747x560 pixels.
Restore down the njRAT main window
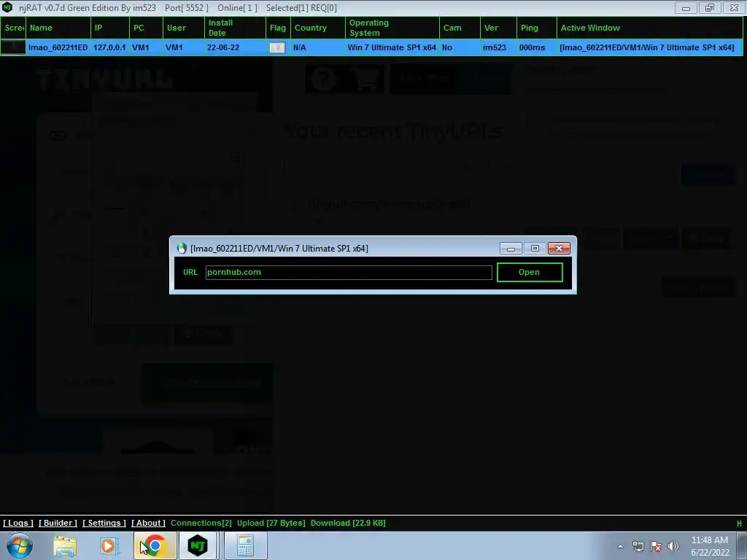tap(710, 8)
